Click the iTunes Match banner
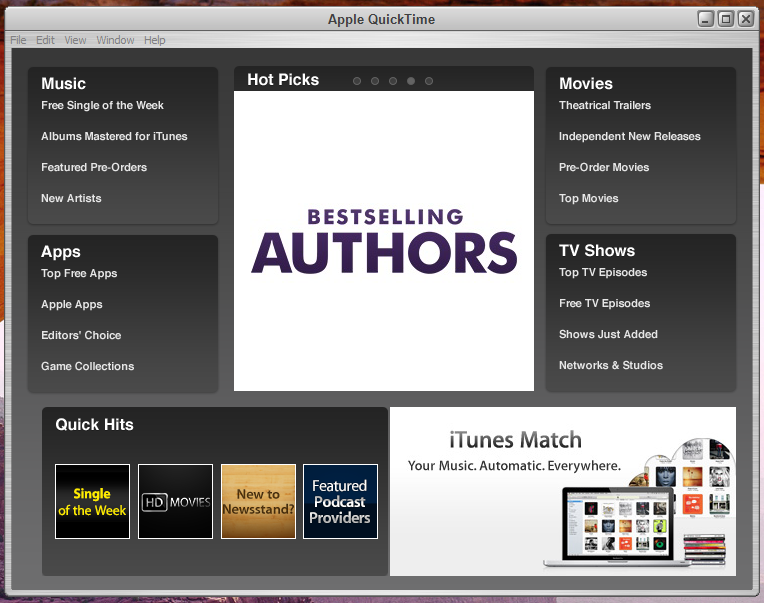Viewport: 764px width, 603px height. (563, 491)
